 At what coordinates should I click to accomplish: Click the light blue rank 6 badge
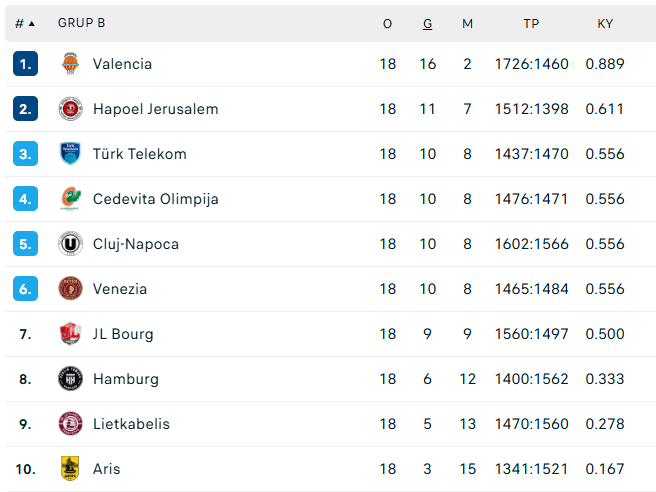click(x=26, y=289)
